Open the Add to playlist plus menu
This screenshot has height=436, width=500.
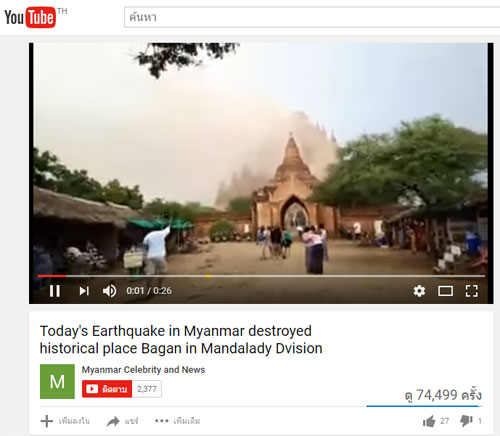(x=65, y=421)
